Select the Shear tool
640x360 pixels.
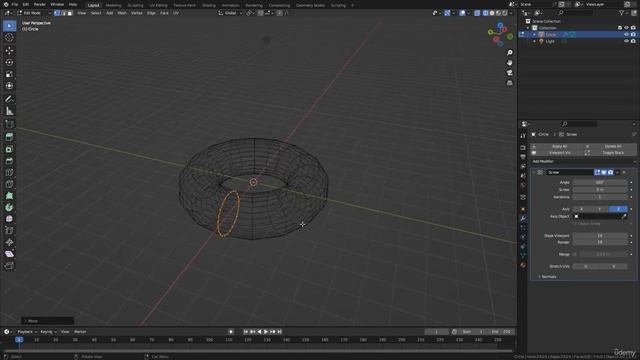click(9, 254)
